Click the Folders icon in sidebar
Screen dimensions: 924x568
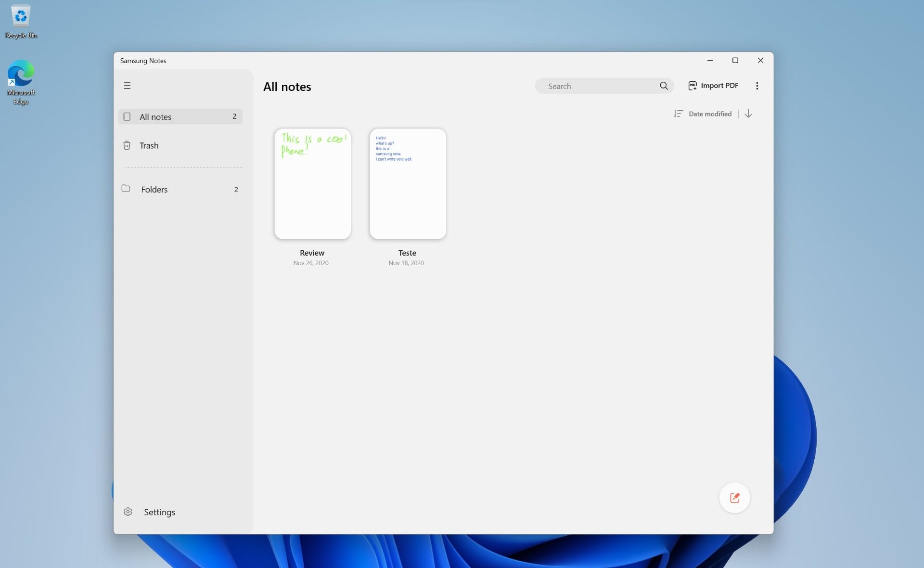126,189
